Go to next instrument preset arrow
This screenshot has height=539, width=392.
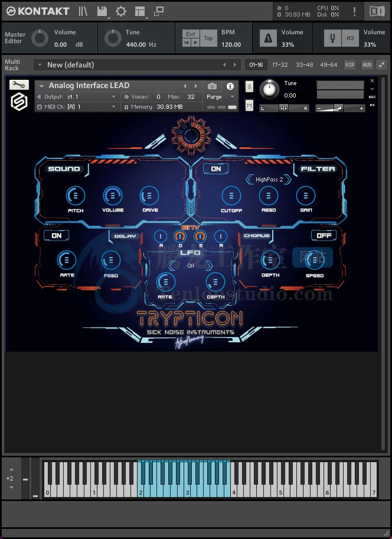(x=196, y=86)
